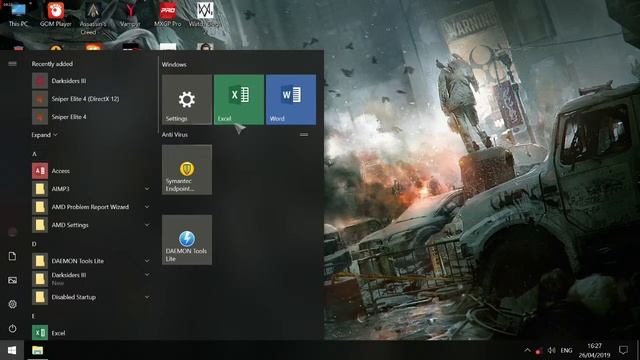640x360 pixels.
Task: Select Assassin's Creed desktop icon
Action: (x=93, y=18)
